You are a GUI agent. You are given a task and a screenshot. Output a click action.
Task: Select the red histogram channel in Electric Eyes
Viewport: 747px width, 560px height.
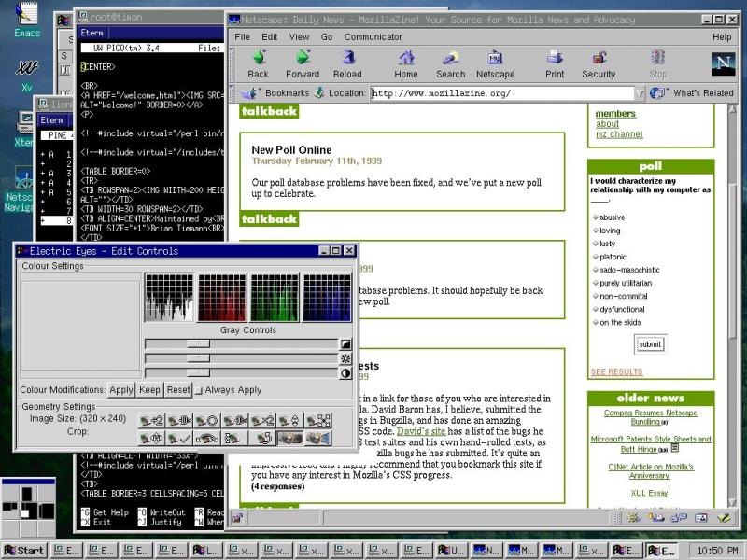(221, 298)
